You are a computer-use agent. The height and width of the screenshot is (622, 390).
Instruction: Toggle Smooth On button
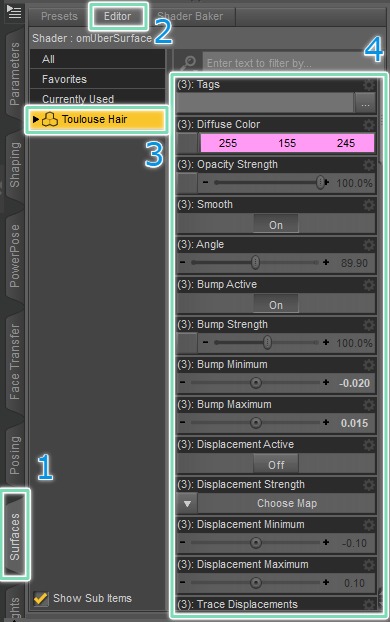276,225
